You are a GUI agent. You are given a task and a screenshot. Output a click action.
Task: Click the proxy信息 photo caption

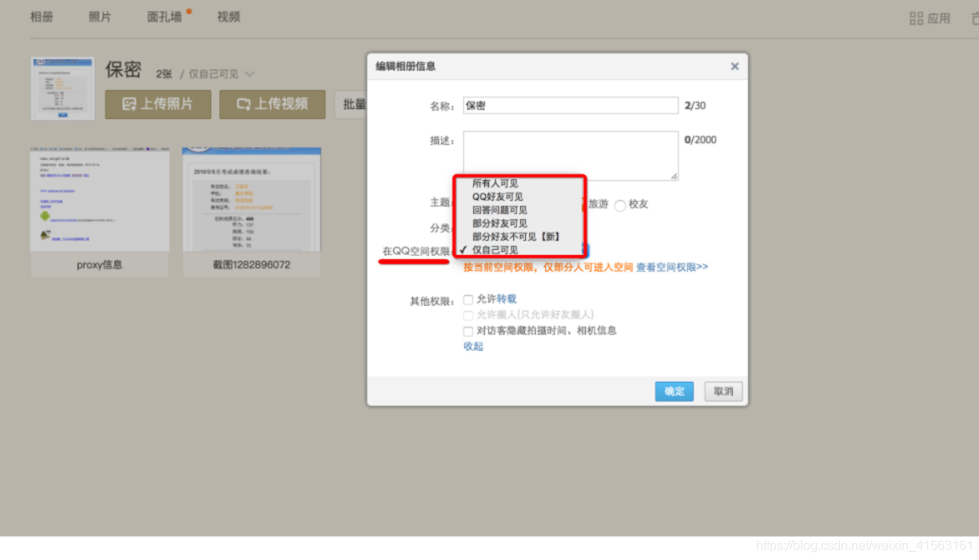(100, 264)
